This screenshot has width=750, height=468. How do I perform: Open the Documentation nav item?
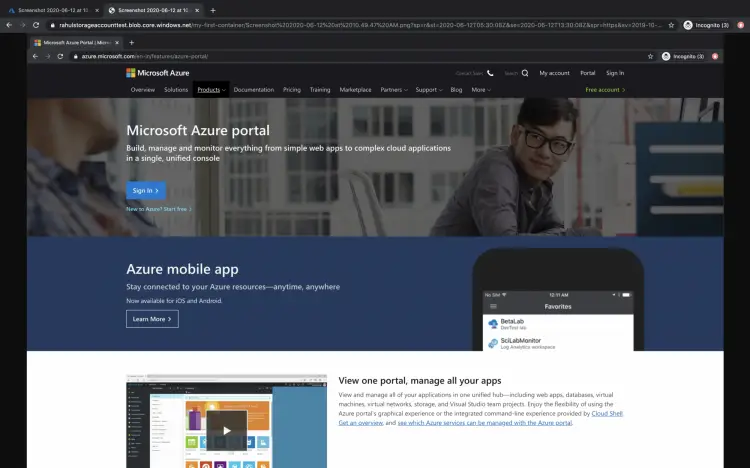tap(254, 89)
